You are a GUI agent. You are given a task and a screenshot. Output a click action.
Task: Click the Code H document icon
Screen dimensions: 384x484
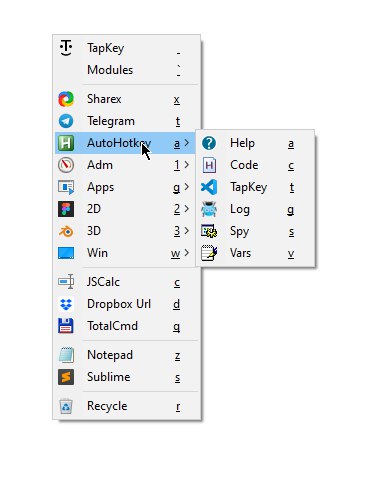[209, 165]
